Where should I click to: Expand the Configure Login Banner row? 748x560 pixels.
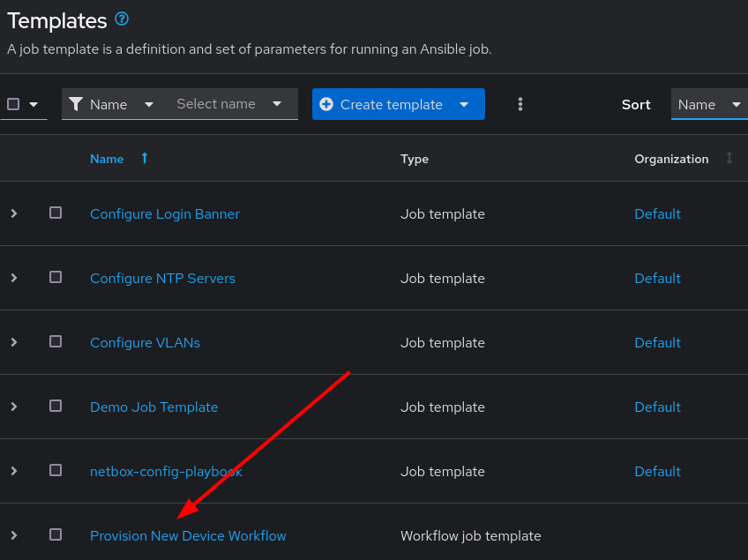pyautogui.click(x=14, y=213)
